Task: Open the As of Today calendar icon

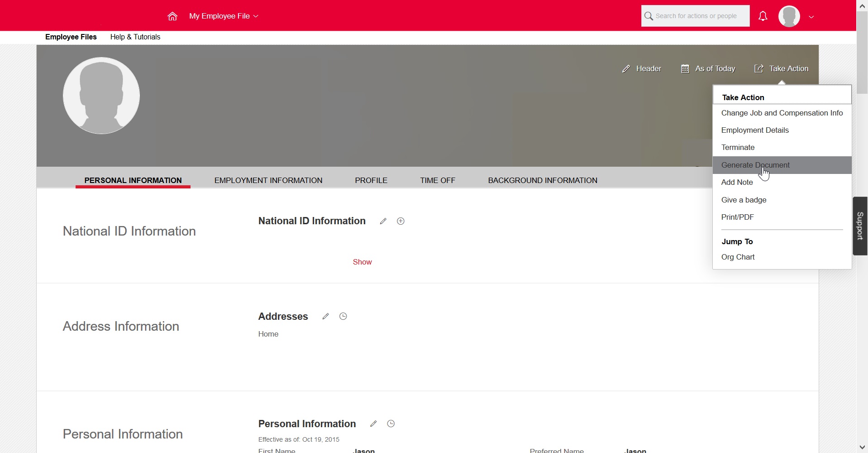Action: click(x=685, y=69)
